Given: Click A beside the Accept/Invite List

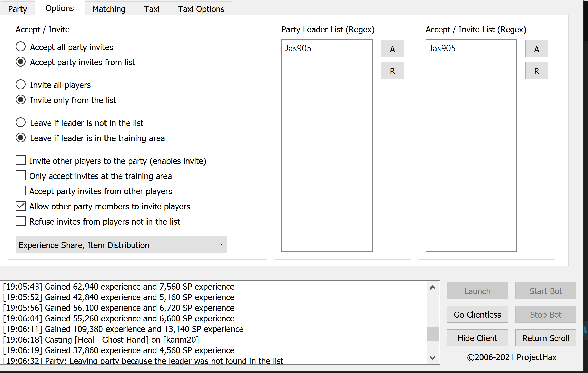Looking at the screenshot, I should pyautogui.click(x=536, y=49).
